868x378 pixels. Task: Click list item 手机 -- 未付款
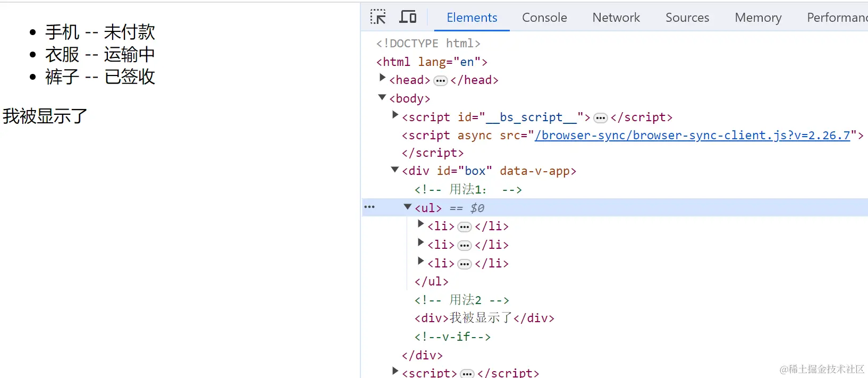100,32
